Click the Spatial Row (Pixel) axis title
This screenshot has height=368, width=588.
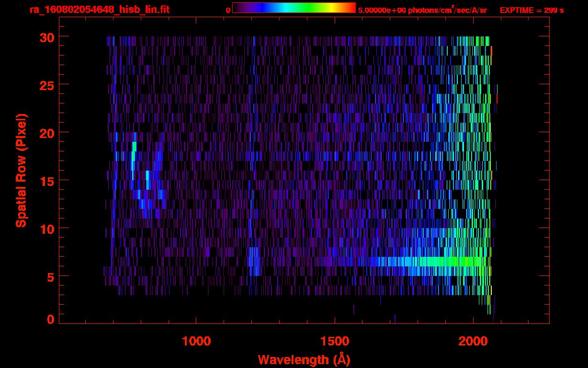(x=21, y=170)
